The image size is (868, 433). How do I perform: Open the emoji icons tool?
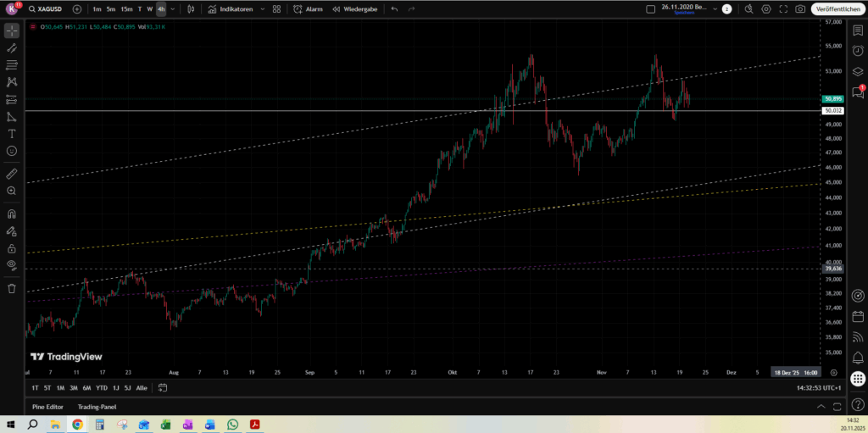pos(12,151)
